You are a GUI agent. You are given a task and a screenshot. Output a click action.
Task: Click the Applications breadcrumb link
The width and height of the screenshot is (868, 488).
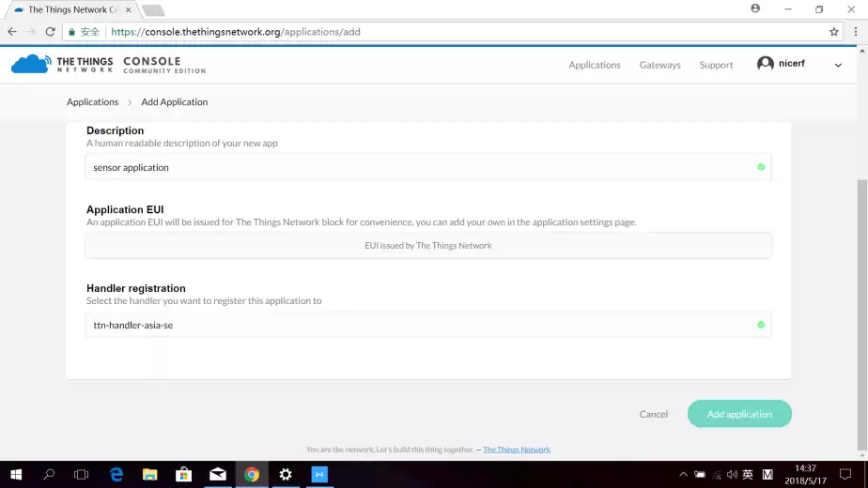(92, 101)
